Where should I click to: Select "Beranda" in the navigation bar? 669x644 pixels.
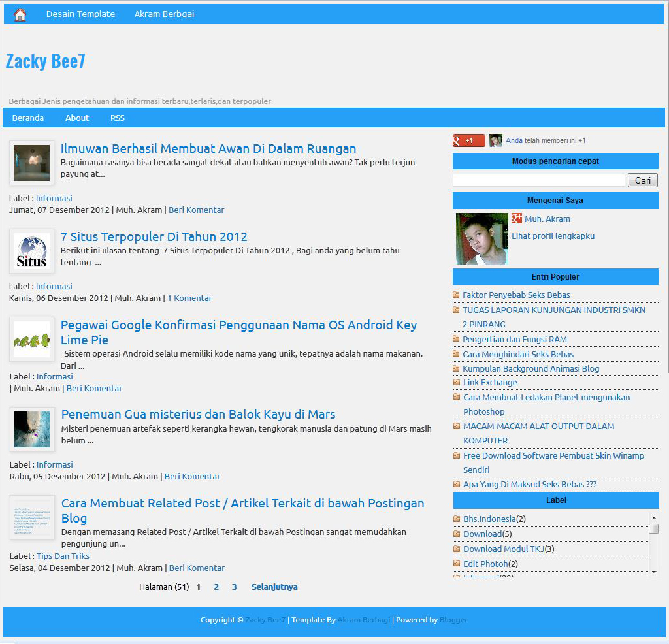click(28, 118)
